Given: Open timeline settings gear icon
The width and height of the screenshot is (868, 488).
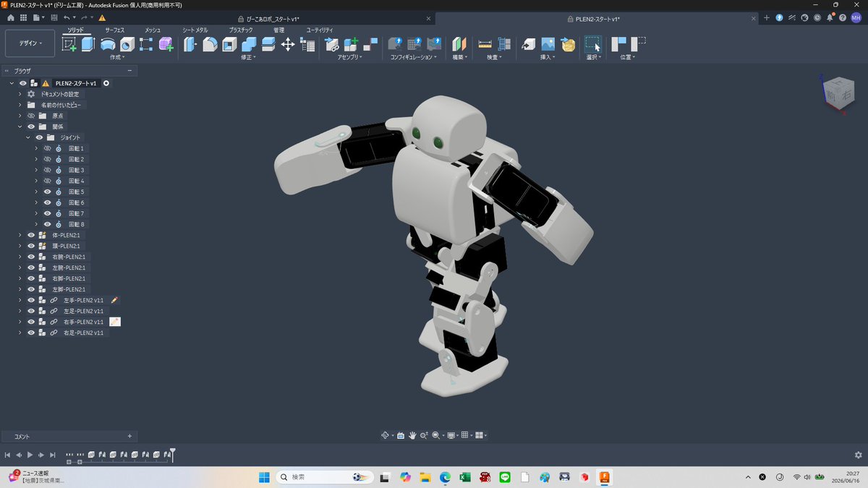Looking at the screenshot, I should point(859,455).
